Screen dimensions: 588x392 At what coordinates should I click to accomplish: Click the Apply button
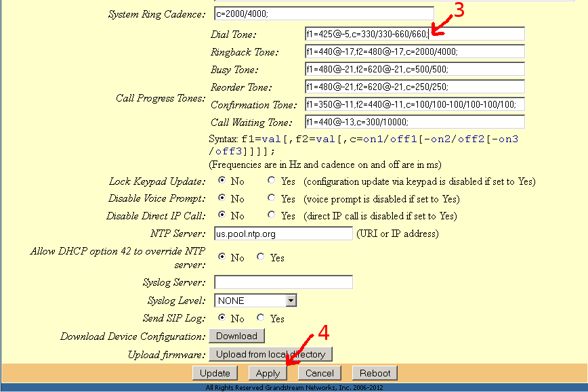268,373
